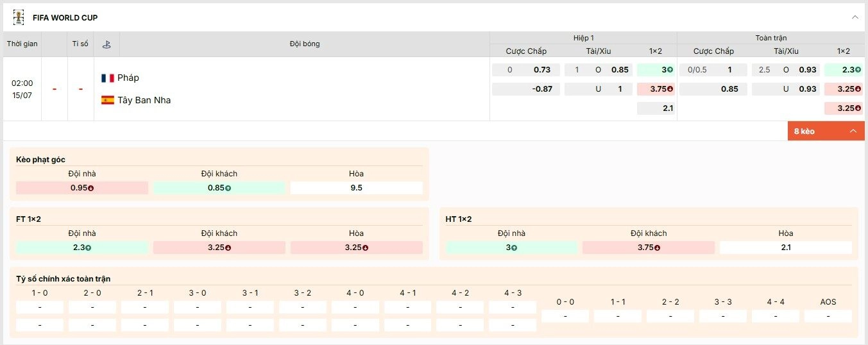
Task: Click the Spain flag icon
Action: pyautogui.click(x=108, y=100)
